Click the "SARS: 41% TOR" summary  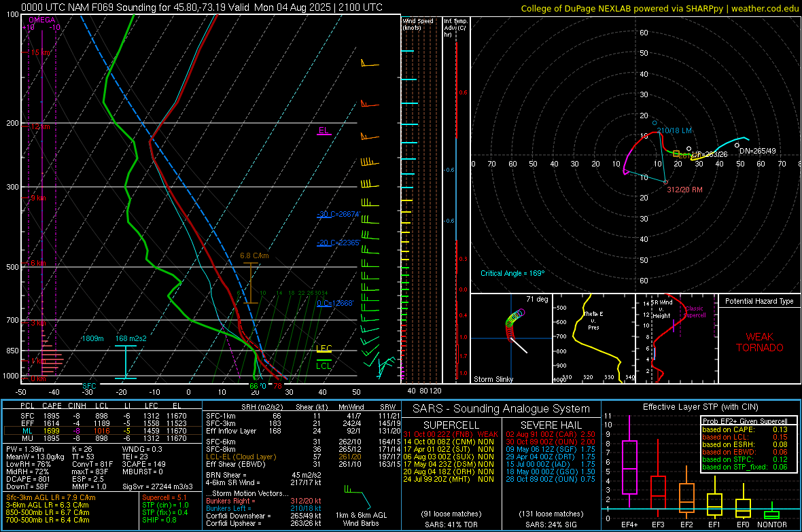pos(451,525)
